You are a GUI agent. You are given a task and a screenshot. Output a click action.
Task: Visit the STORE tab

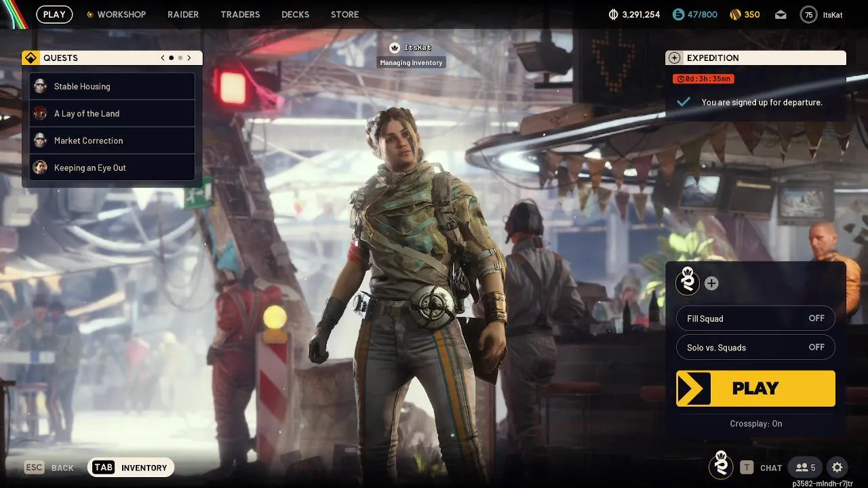pos(344,14)
